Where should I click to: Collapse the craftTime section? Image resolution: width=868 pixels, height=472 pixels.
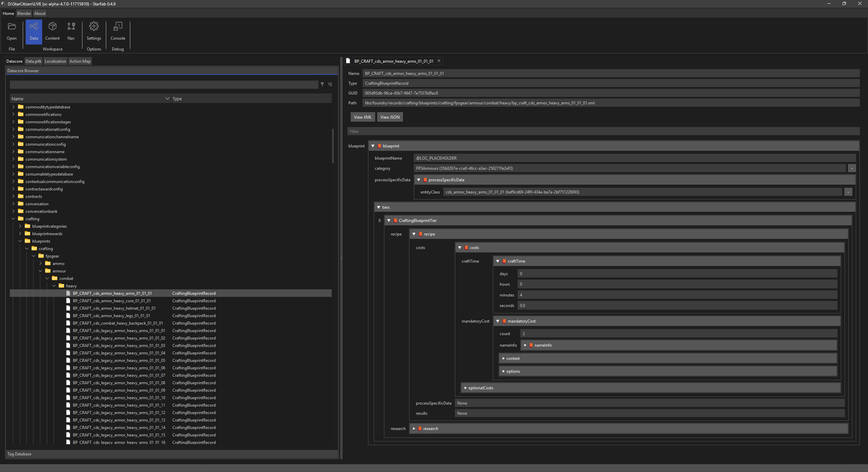[x=498, y=261]
